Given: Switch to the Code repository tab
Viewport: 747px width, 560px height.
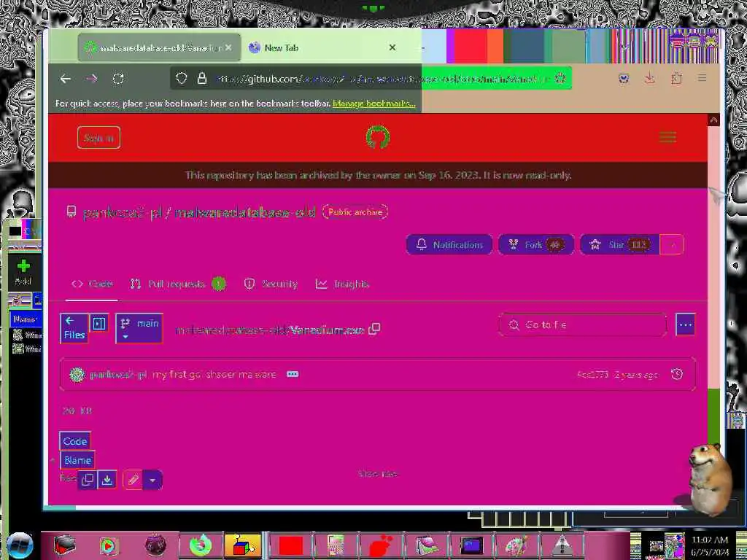Looking at the screenshot, I should tap(92, 284).
